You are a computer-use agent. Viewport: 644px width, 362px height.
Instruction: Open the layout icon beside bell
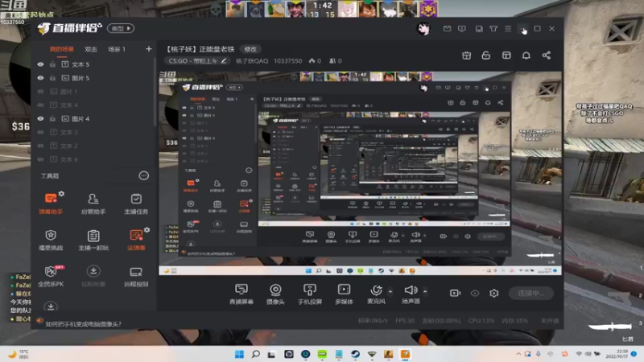[506, 56]
